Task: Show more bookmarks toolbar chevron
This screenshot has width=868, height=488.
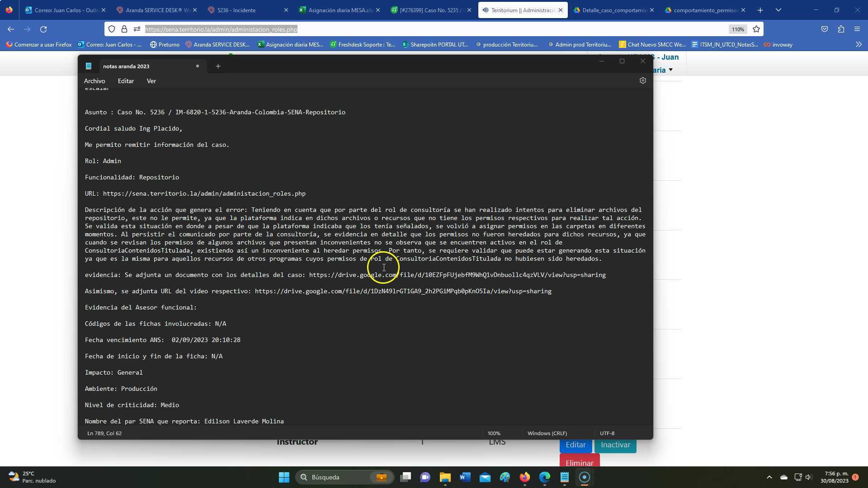Action: tap(858, 44)
